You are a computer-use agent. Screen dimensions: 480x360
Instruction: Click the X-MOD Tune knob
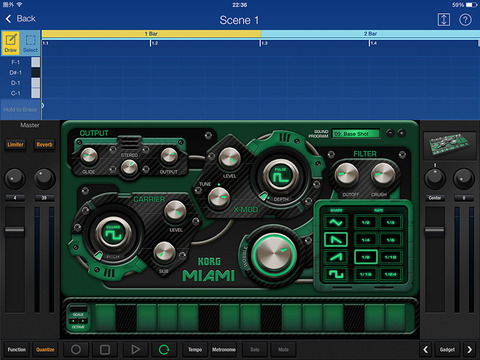pos(219,198)
